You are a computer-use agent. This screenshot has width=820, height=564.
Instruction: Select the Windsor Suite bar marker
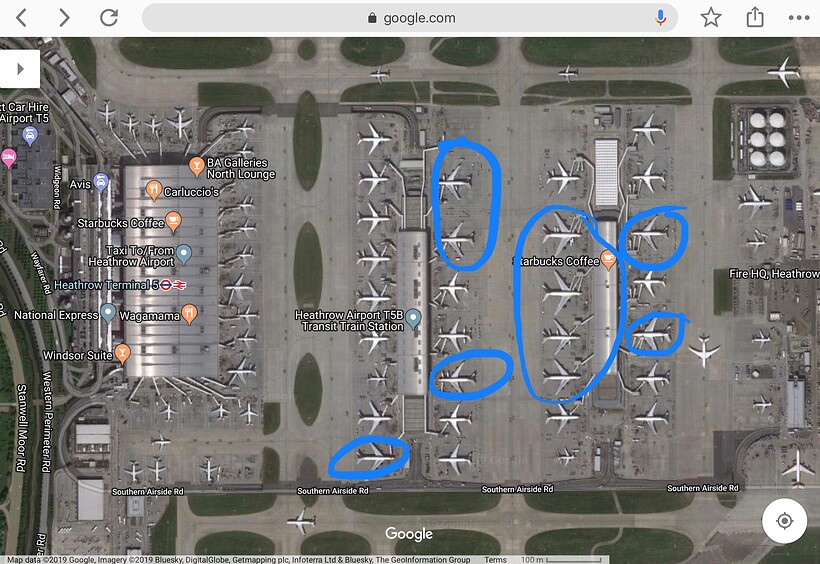pos(122,354)
